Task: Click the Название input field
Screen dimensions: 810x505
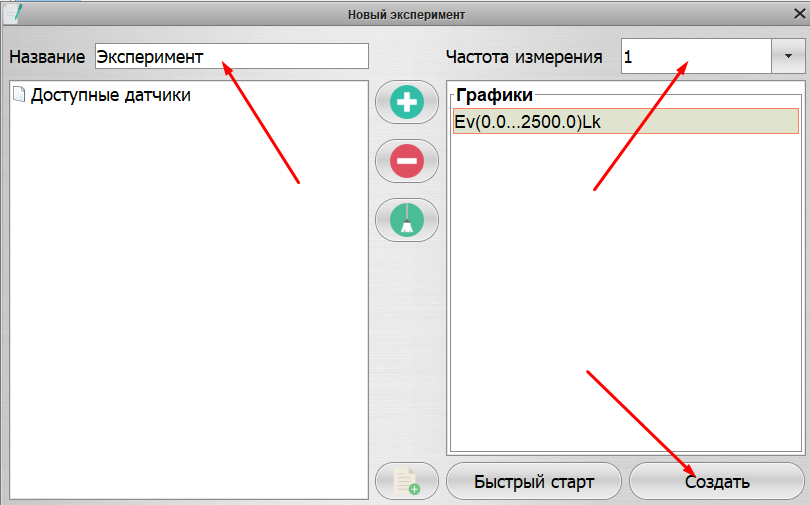Action: coord(231,56)
